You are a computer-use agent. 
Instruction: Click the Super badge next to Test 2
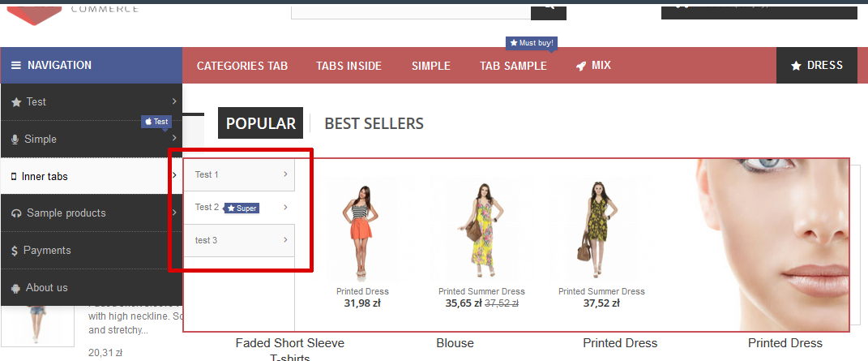[242, 208]
